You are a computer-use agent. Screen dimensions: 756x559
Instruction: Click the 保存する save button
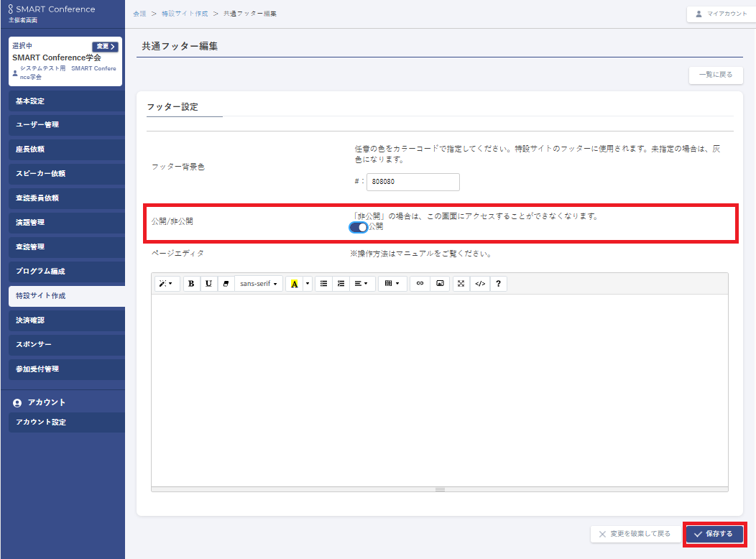pos(714,534)
